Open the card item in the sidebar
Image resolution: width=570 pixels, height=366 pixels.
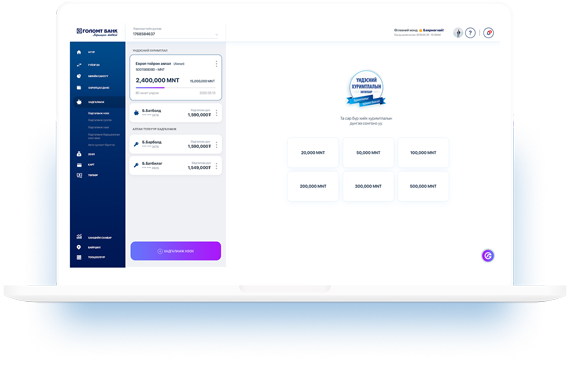tap(85, 165)
